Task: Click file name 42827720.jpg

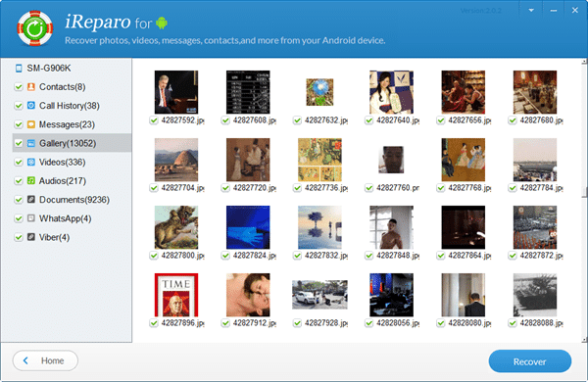Action: 254,188
